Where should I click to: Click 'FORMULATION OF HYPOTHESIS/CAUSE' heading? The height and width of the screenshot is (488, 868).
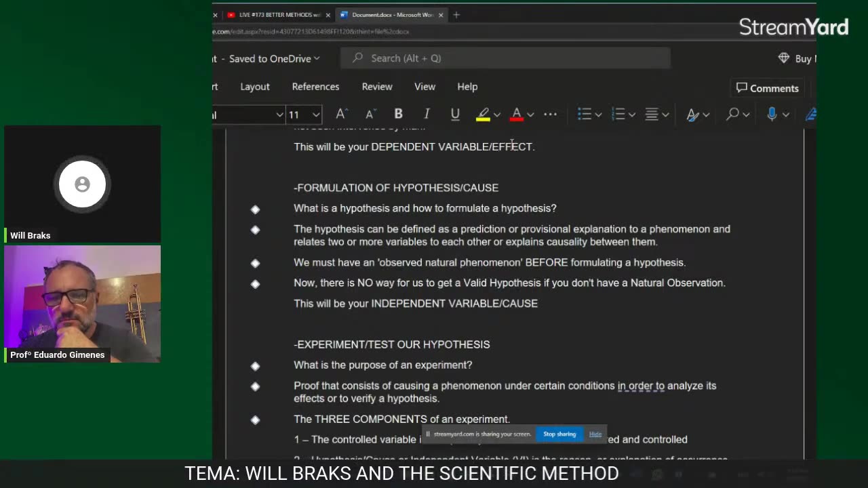point(396,188)
